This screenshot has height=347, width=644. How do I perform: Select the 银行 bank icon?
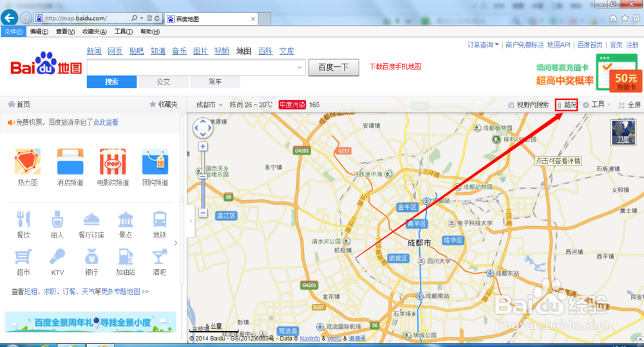click(91, 257)
